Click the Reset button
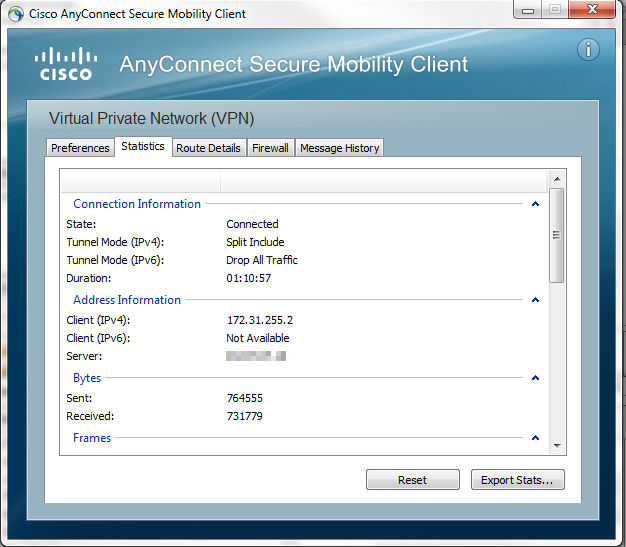Viewport: 626px width, 547px height. (413, 480)
